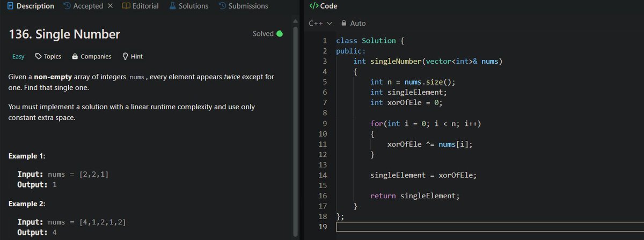
Task: Click the int xorOfEle = 0; line
Action: (406, 102)
